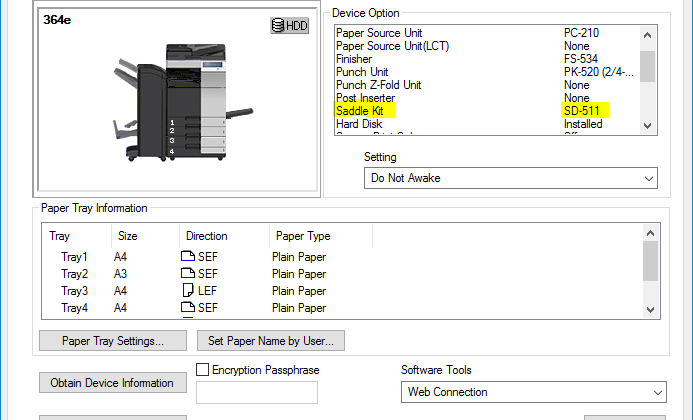Viewport: 693px width, 420px height.
Task: Click the Paper Type column header
Action: point(301,236)
